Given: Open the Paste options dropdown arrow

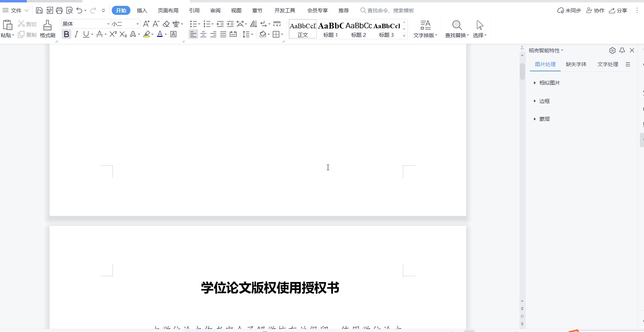Looking at the screenshot, I should [x=13, y=35].
